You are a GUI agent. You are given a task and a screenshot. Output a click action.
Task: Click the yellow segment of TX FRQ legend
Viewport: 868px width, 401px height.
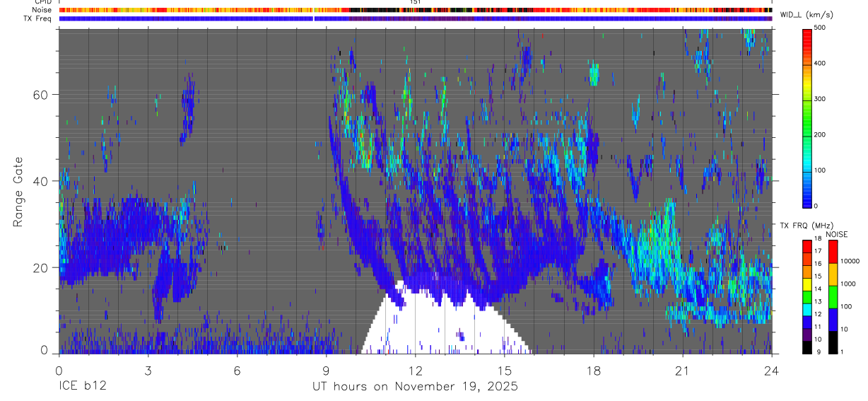point(807,284)
